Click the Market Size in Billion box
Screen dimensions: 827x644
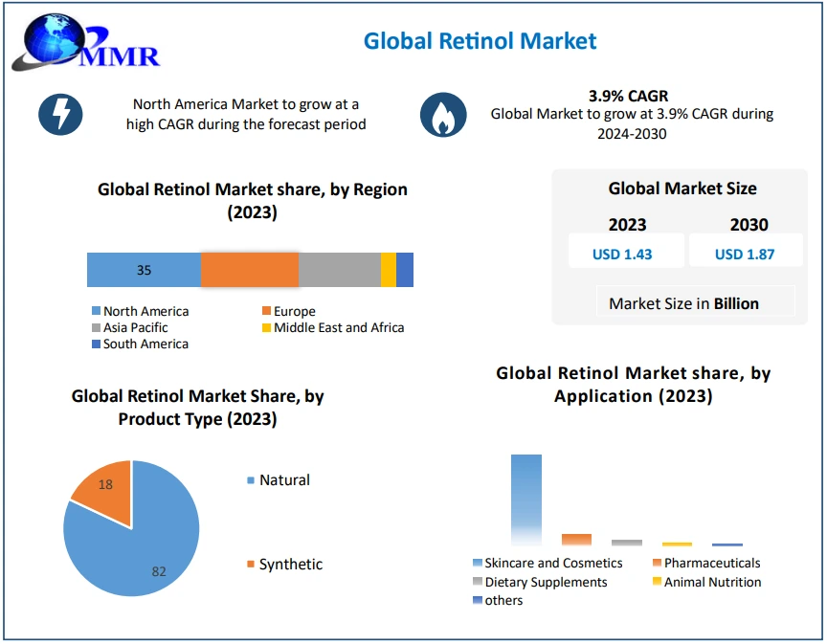(x=683, y=303)
